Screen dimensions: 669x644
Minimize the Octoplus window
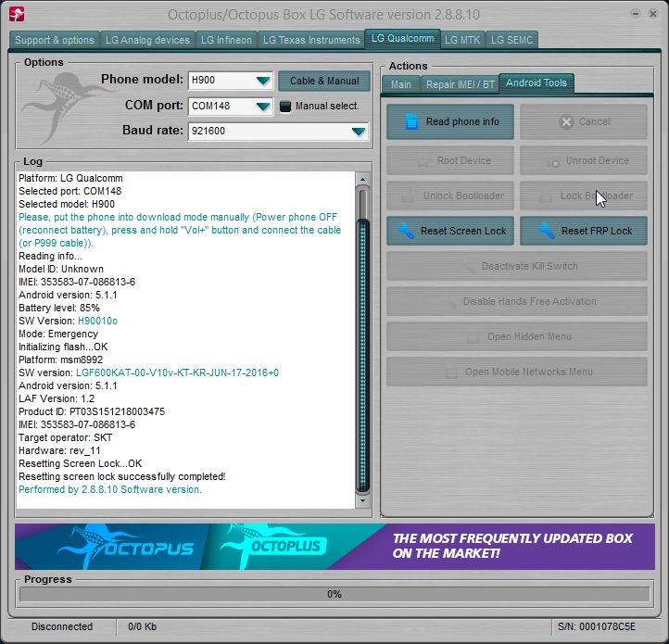[636, 14]
